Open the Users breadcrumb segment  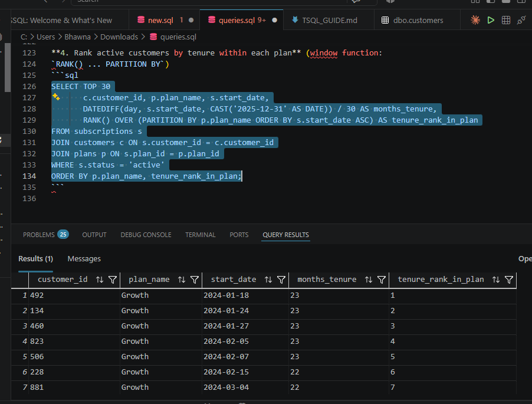point(45,37)
